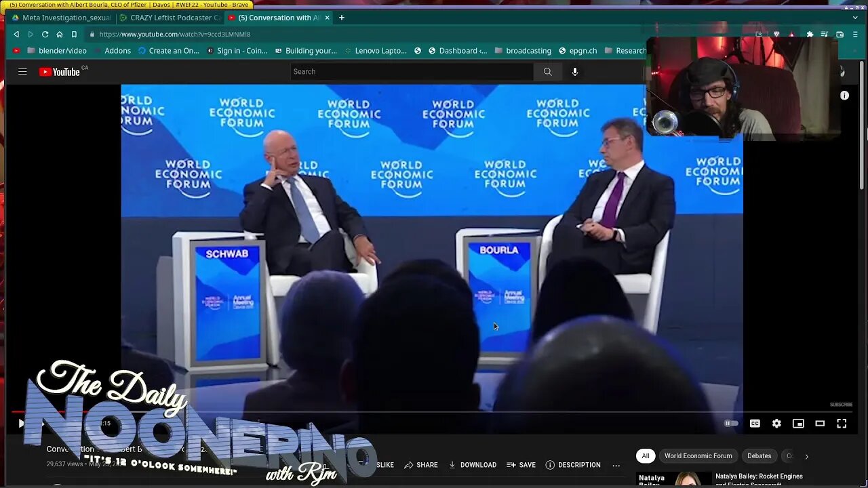Play the video with the play button

(21, 424)
